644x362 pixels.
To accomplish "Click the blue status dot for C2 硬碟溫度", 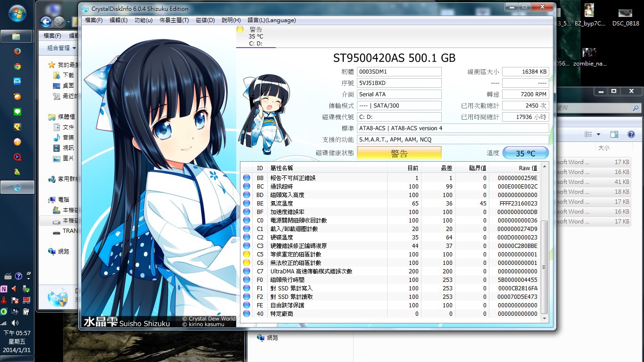I will point(246,237).
